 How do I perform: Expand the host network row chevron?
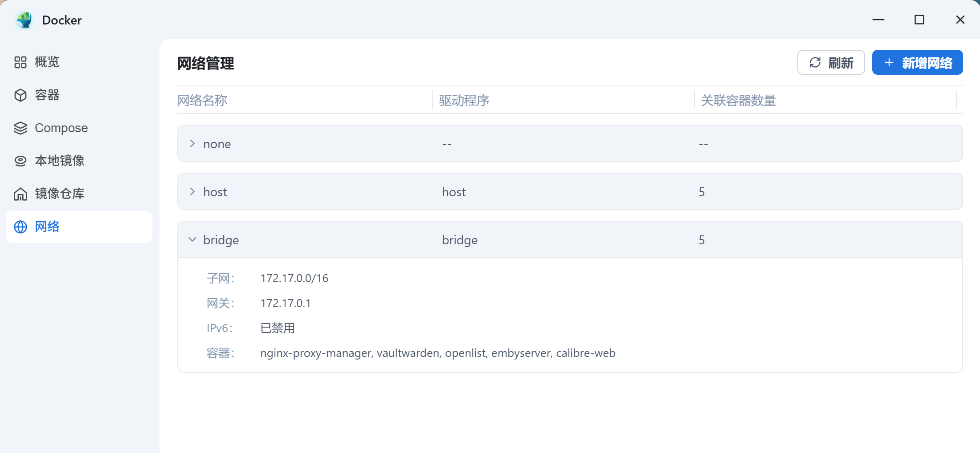(x=192, y=192)
